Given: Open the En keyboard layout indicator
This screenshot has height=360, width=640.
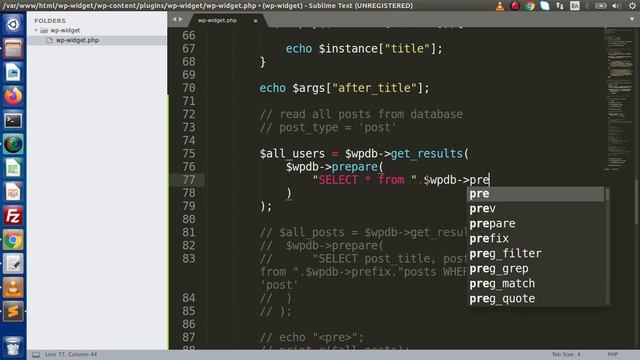Looking at the screenshot, I should [x=575, y=6].
